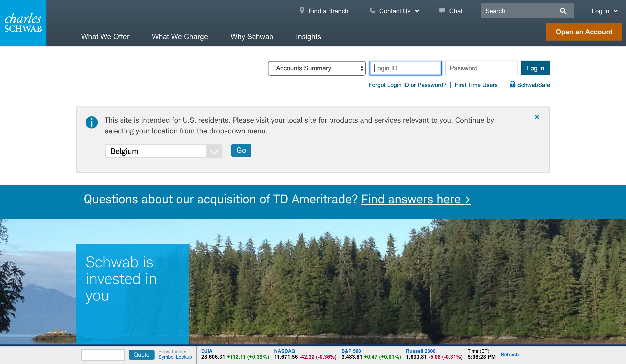Viewport: 626px width, 364px height.
Task: Click the Open an Account button
Action: 584,32
